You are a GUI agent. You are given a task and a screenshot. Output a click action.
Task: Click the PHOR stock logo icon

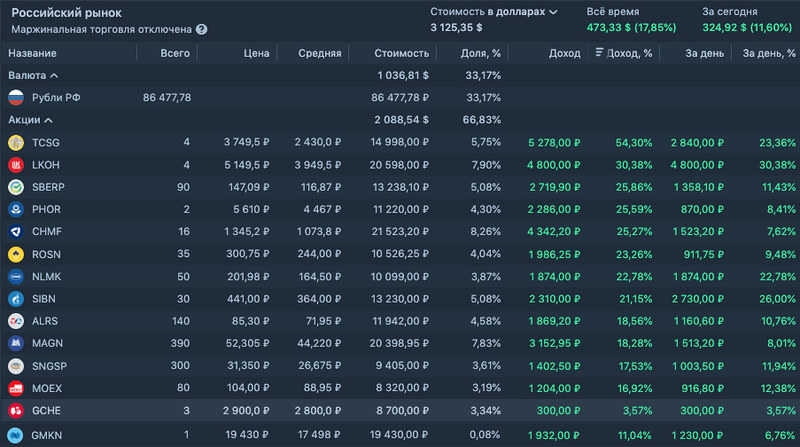16,209
